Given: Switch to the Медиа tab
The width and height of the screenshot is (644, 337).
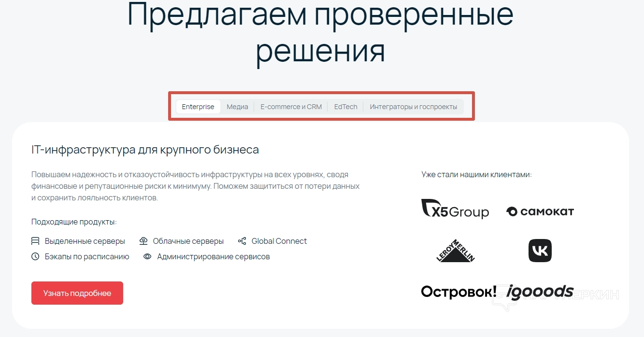Looking at the screenshot, I should click(x=237, y=107).
